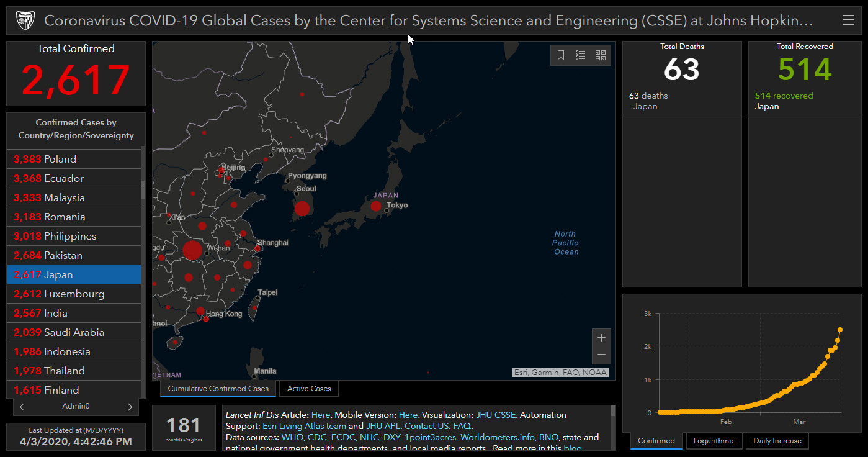Screen dimensions: 868x457
Task: Select the Confirmed chart tab
Action: (656, 441)
